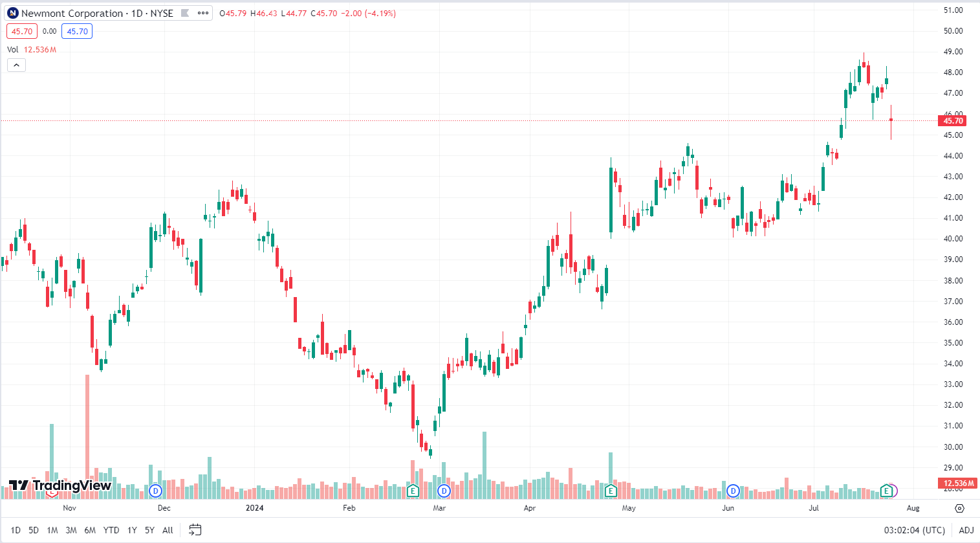
Task: Click the TradingView logo
Action: pyautogui.click(x=60, y=485)
